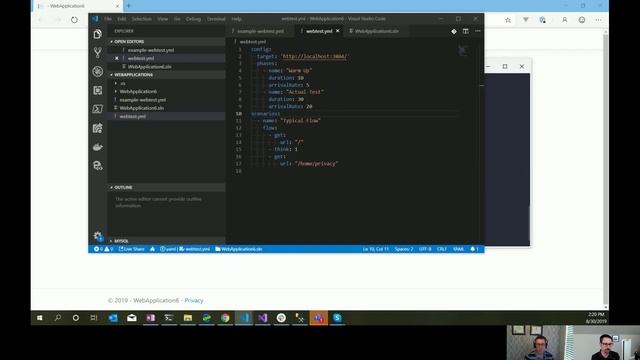
Task: Click the Privacy link in the page footer
Action: pyautogui.click(x=194, y=300)
